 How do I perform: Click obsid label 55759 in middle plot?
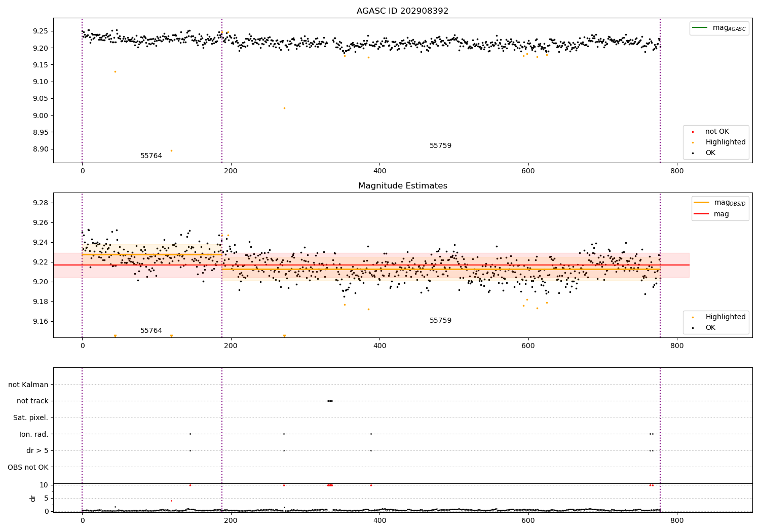tap(440, 321)
